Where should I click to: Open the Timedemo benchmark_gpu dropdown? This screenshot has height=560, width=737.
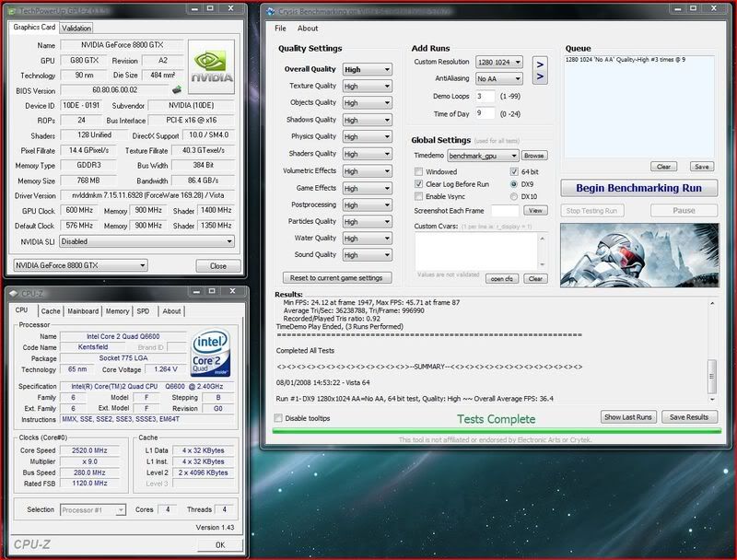(x=483, y=156)
